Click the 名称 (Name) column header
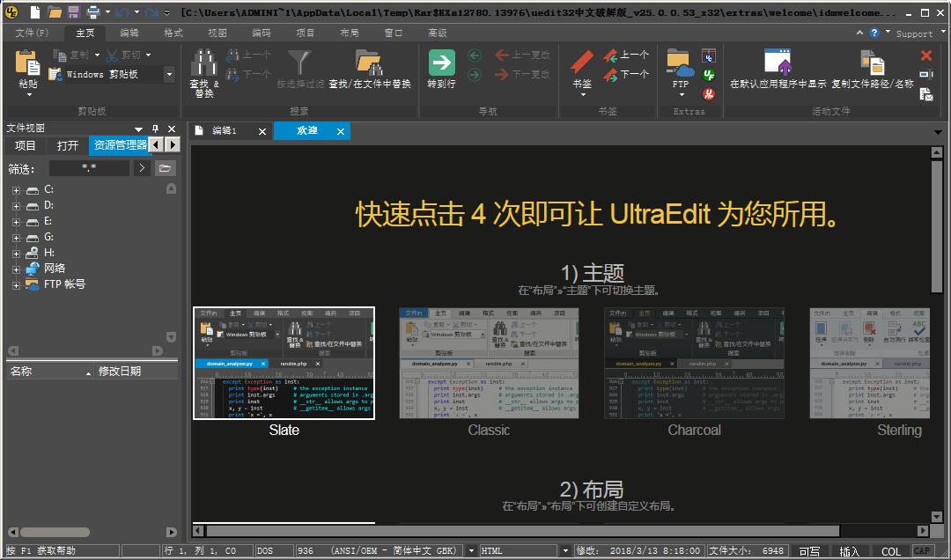This screenshot has height=560, width=951. tap(49, 372)
